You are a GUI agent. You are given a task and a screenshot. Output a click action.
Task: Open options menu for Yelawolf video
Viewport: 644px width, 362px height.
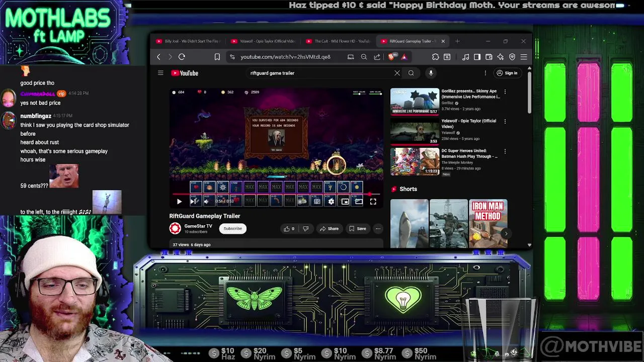click(x=505, y=122)
